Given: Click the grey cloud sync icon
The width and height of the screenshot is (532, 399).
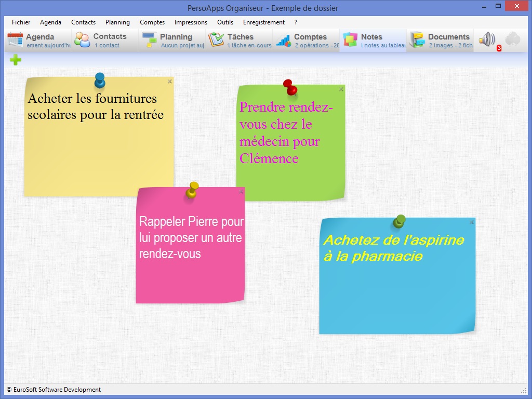Looking at the screenshot, I should (513, 39).
